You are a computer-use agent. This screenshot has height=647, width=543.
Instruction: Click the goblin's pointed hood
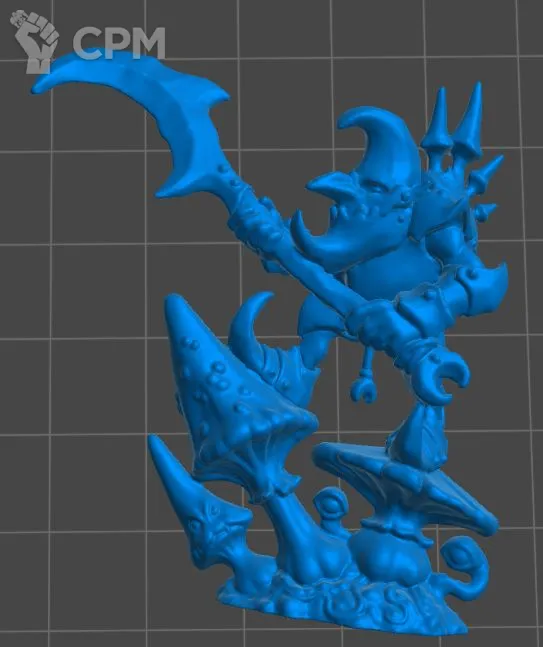click(382, 142)
